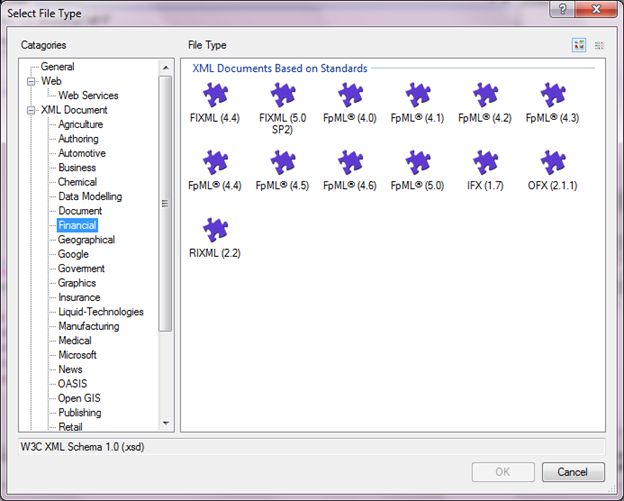Image resolution: width=624 pixels, height=501 pixels.
Task: Choose the Data Modelling category
Action: click(90, 196)
